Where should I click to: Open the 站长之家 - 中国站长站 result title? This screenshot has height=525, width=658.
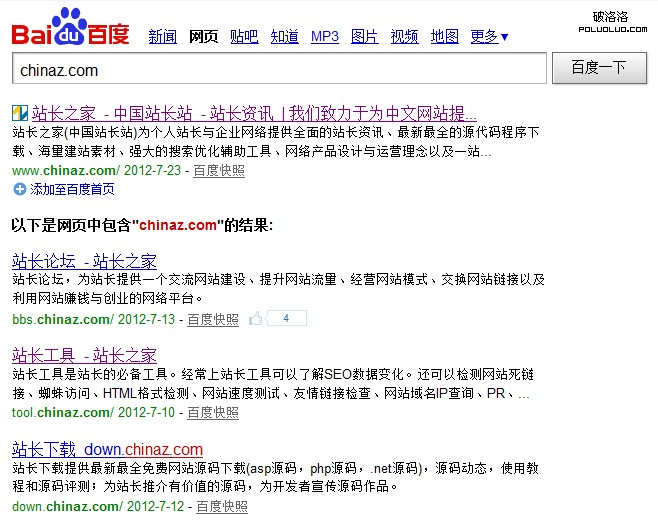[254, 113]
